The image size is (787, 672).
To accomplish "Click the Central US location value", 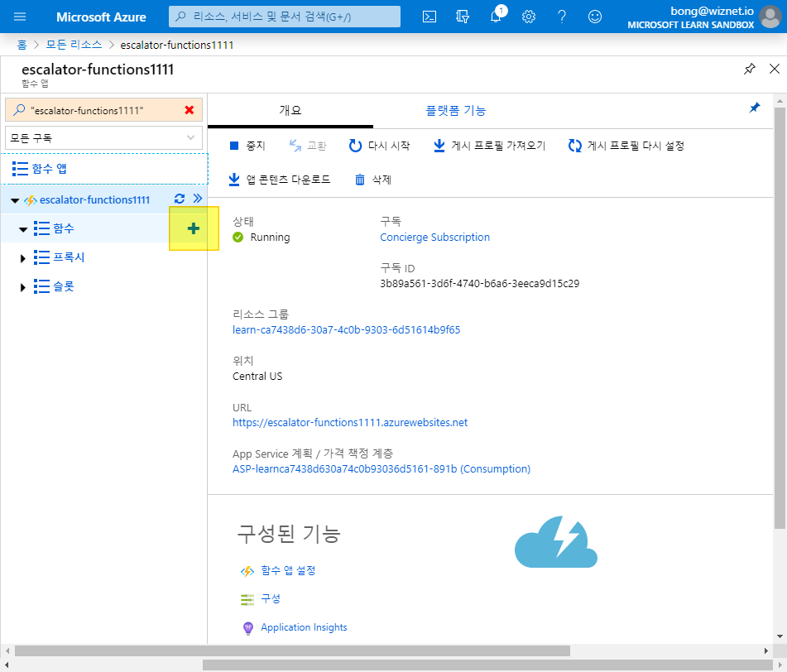I will pos(257,377).
